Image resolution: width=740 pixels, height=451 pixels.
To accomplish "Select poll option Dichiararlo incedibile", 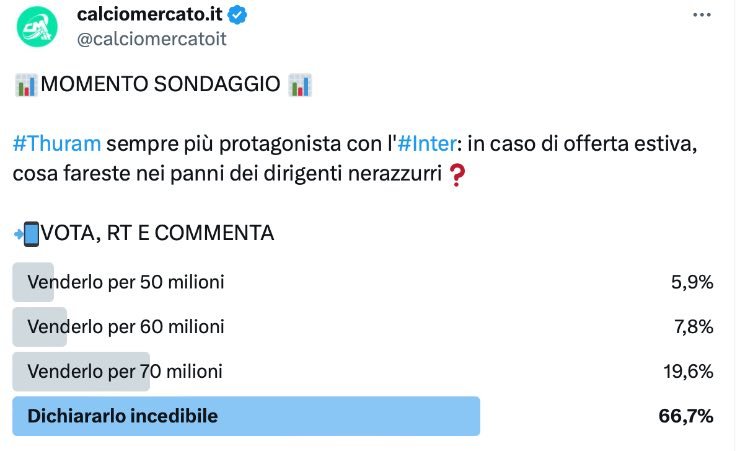I will [x=123, y=416].
